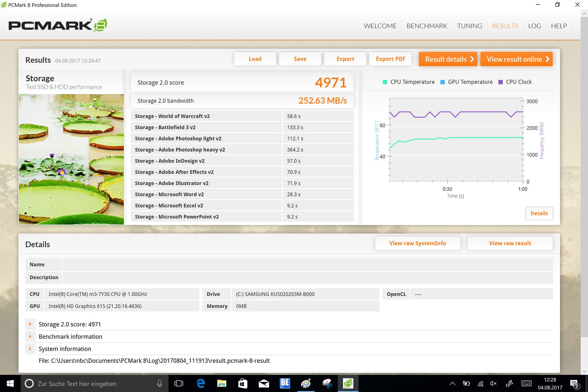View result online
Image resolution: width=588 pixels, height=392 pixels.
pyautogui.click(x=516, y=59)
